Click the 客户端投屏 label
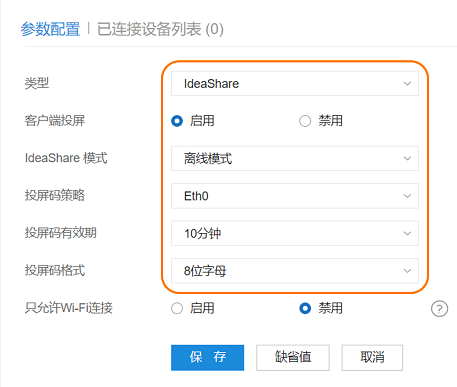The height and width of the screenshot is (387, 457). click(55, 120)
